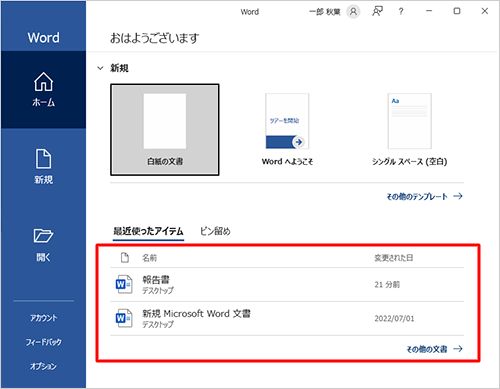Screen dimensions: 500x389
Task: Choose シングル スペース (空白) template
Action: pyautogui.click(x=409, y=129)
